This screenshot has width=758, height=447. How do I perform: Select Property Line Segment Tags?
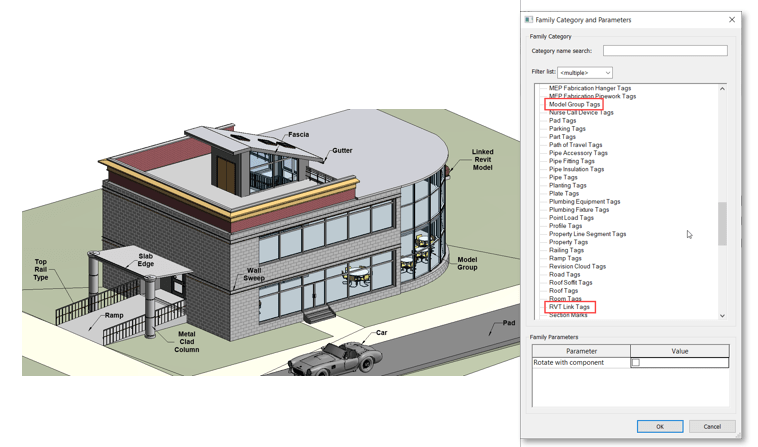click(x=587, y=234)
